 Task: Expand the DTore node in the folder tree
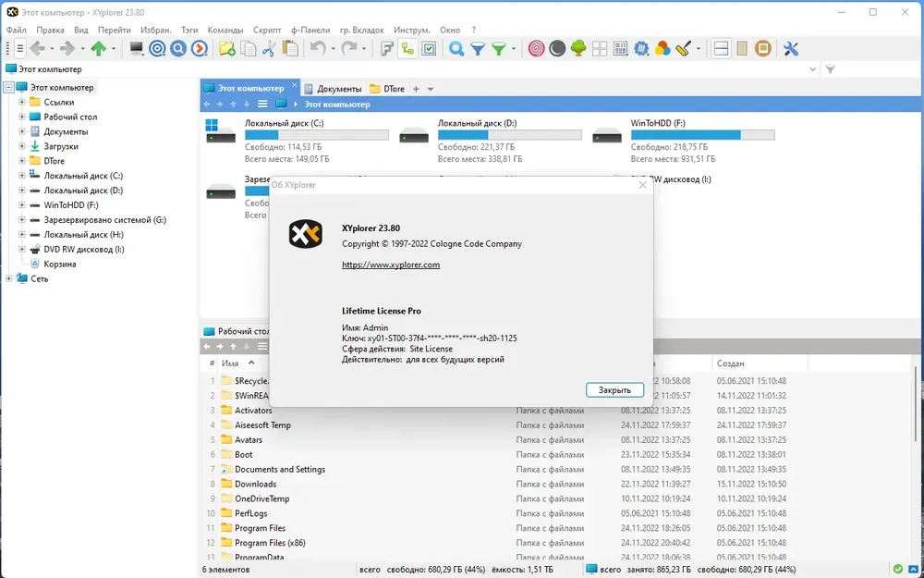click(x=22, y=161)
